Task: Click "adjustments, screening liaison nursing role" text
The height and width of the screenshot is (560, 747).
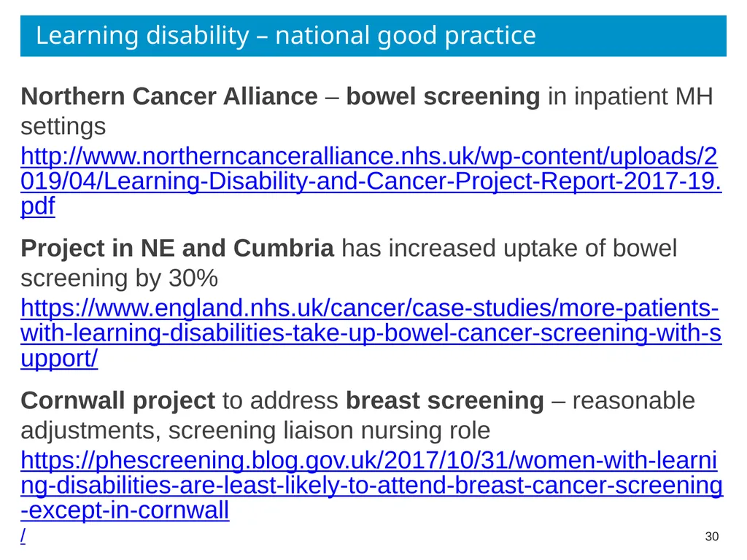Action: (255, 431)
